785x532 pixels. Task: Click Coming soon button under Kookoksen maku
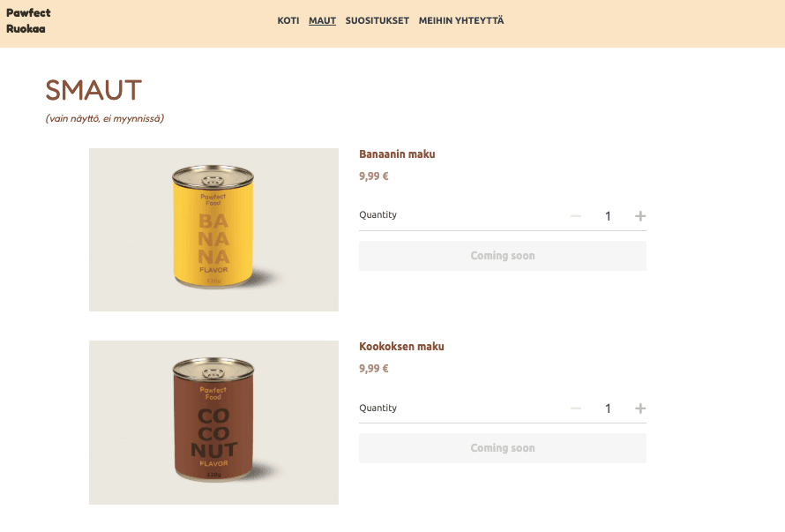tap(503, 448)
